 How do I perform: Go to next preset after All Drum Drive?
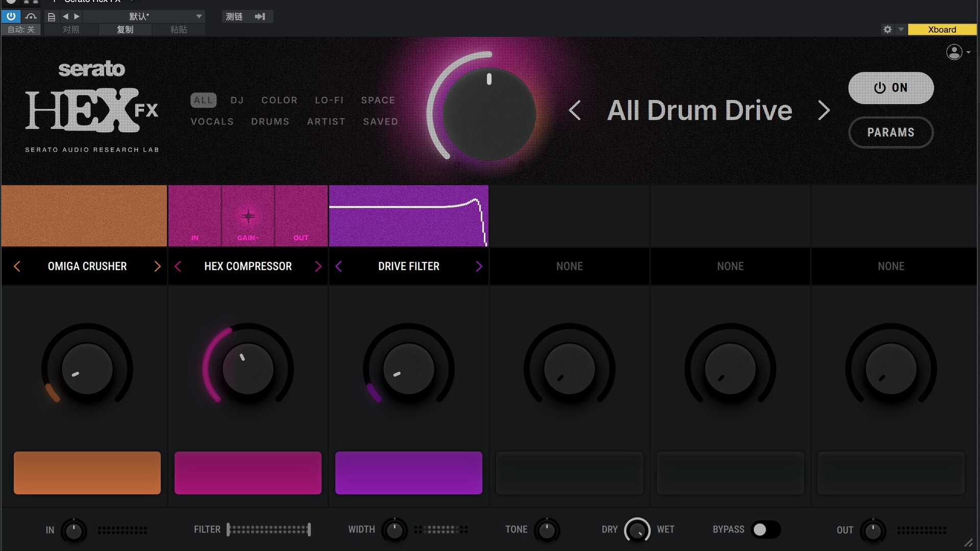click(824, 110)
